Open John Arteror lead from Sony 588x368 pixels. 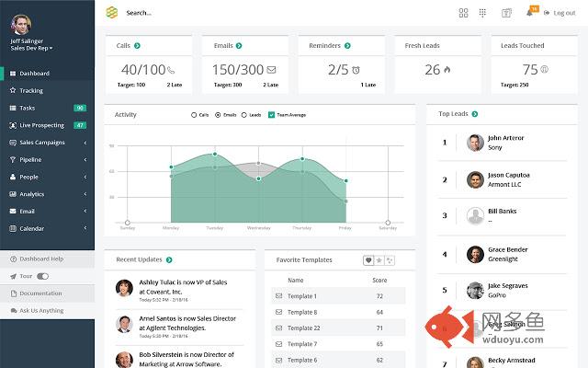click(502, 143)
